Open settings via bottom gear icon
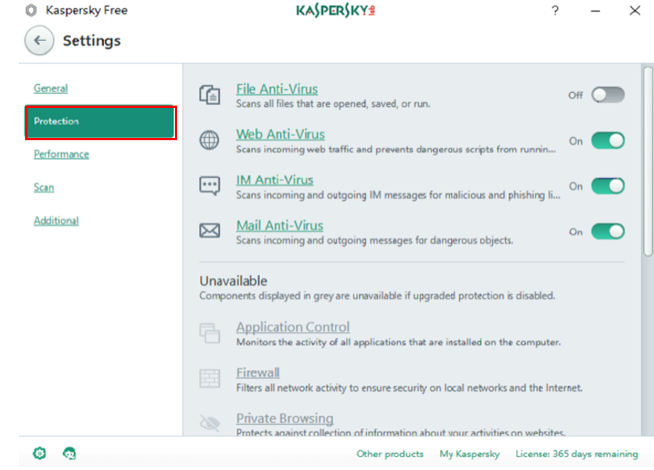Viewport: 654px width, 470px height. [x=40, y=453]
